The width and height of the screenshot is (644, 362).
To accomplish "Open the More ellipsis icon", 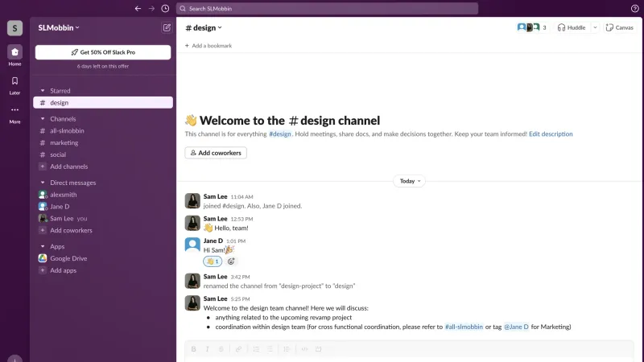I will click(x=14, y=109).
